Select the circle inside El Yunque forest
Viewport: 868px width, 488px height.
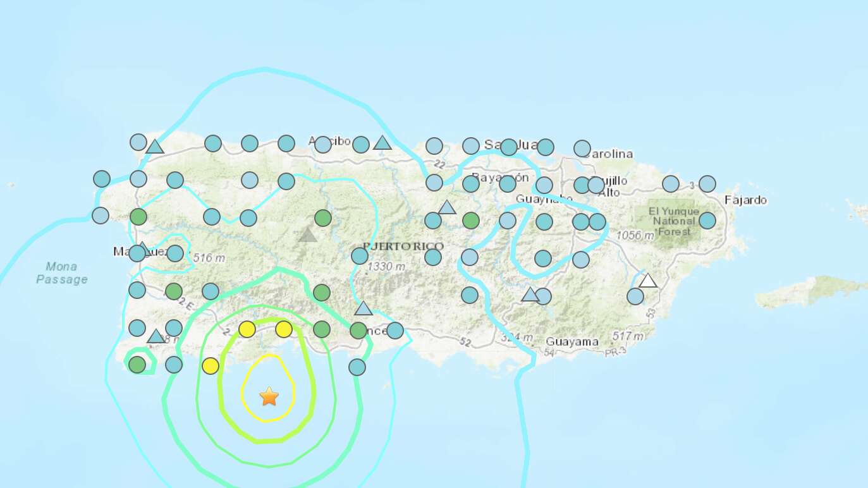click(x=707, y=220)
